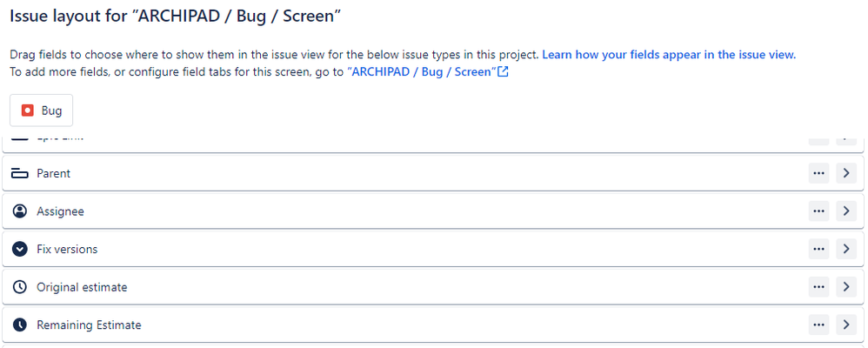Screen dimensions: 868x348
Task: Click the Remaining Estimate clock icon
Action: 20,325
